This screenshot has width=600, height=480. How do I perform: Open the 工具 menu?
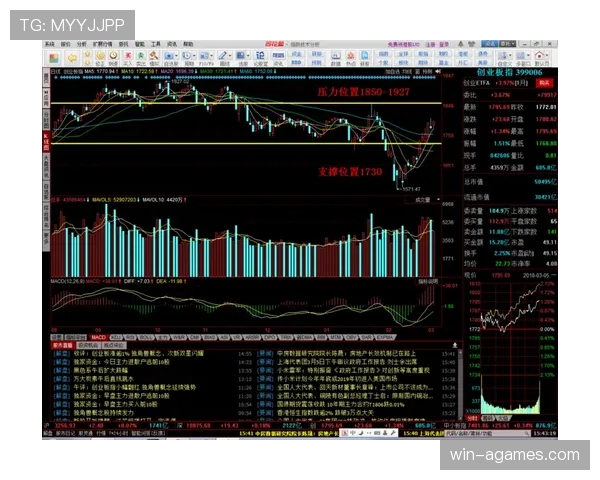coord(155,45)
